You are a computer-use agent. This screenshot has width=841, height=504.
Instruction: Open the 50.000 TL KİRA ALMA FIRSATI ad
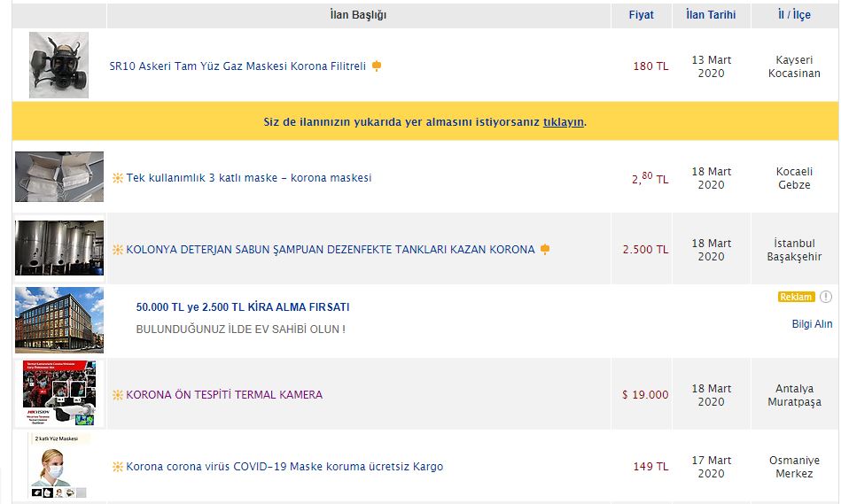click(x=243, y=307)
